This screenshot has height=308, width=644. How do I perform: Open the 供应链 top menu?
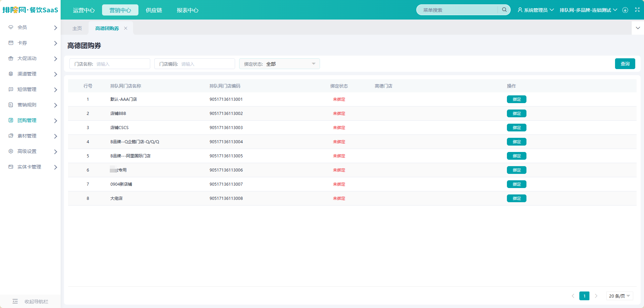[154, 10]
